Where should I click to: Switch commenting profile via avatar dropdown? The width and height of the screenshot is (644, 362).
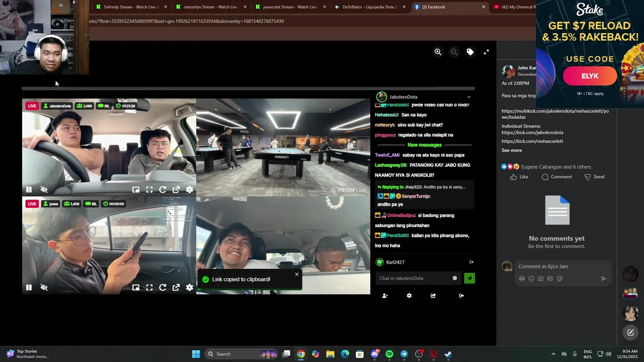(508, 267)
